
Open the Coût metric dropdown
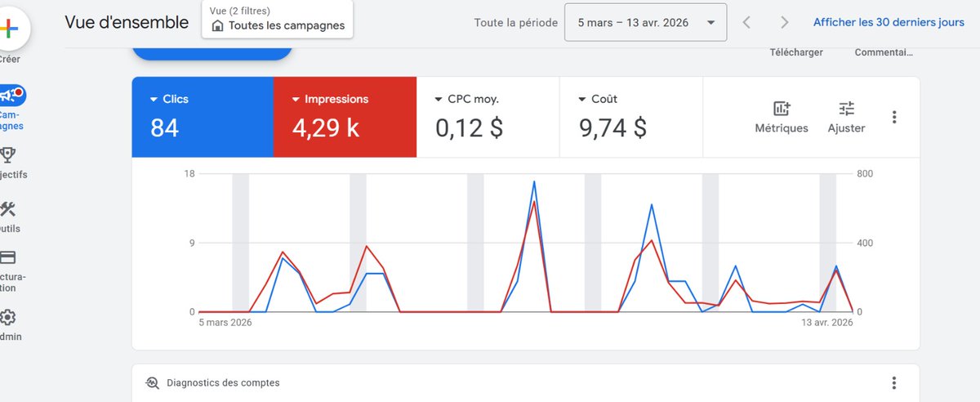tap(598, 99)
